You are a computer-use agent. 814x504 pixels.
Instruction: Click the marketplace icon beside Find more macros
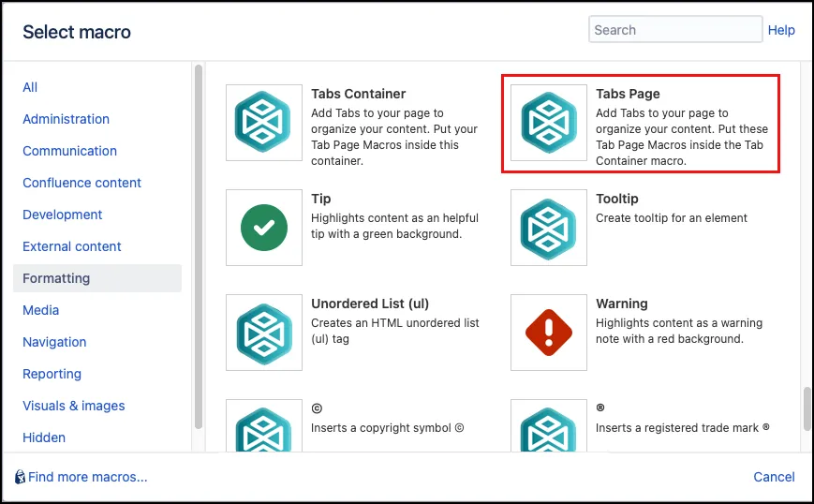coord(20,477)
